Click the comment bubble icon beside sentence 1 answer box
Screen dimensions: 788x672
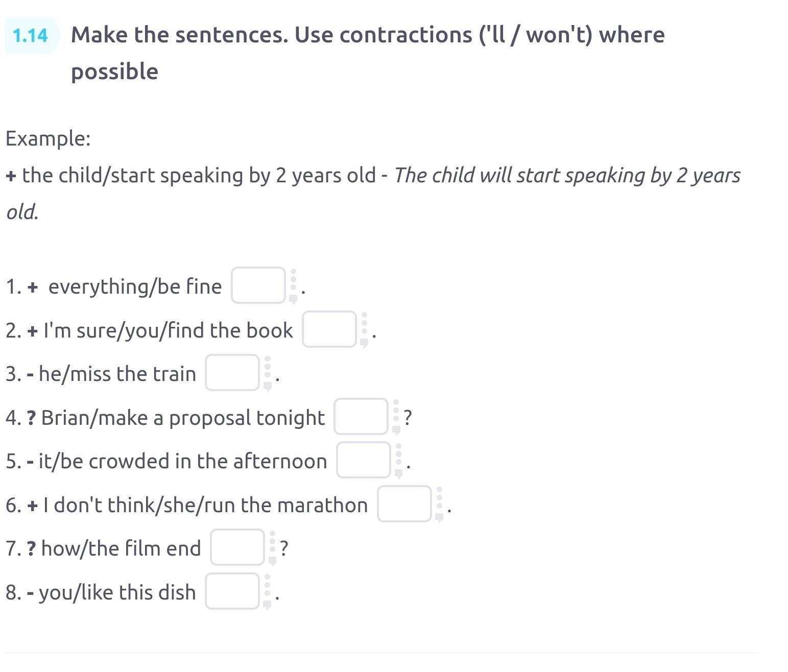tap(293, 299)
